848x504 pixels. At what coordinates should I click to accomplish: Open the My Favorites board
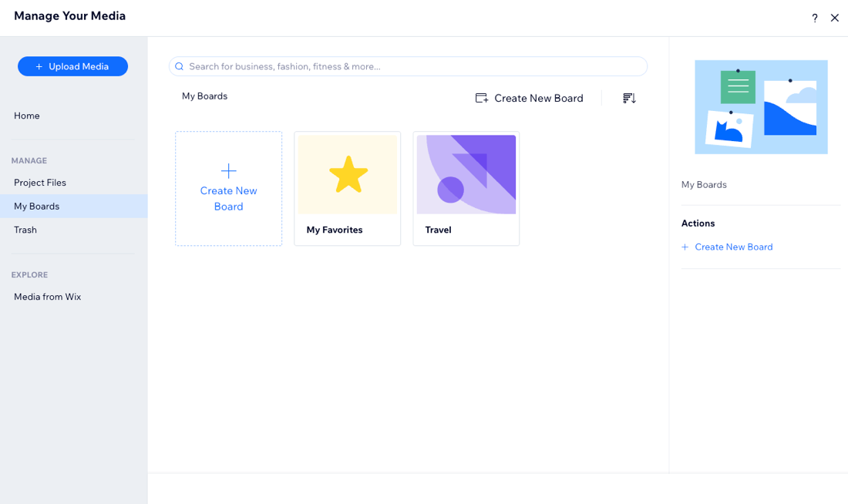click(347, 188)
